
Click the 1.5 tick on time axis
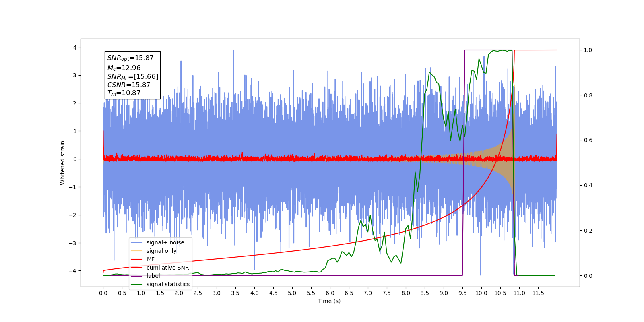[160, 293]
